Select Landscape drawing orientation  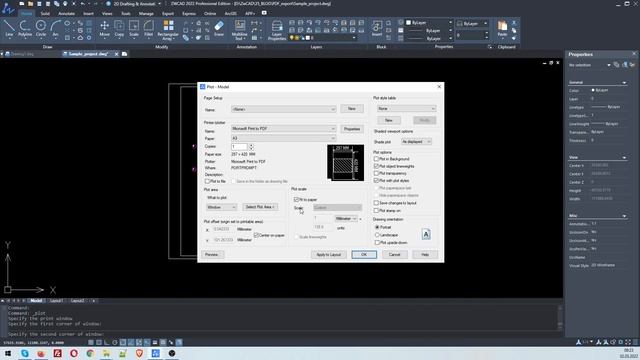(377, 235)
